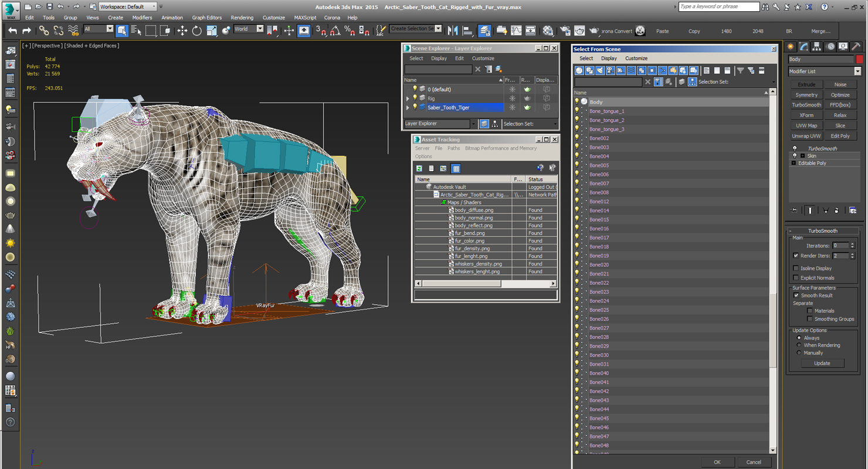Click the Table View icon in Asset Tracking
The width and height of the screenshot is (868, 469).
coord(456,168)
